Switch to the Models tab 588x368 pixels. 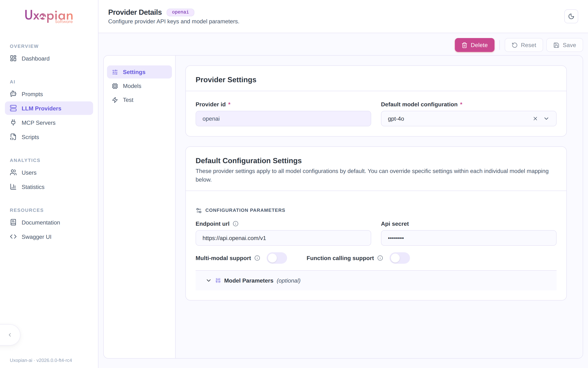(139, 86)
